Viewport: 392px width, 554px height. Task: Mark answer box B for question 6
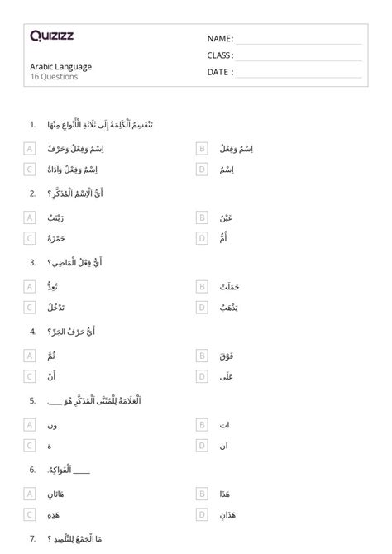(202, 494)
